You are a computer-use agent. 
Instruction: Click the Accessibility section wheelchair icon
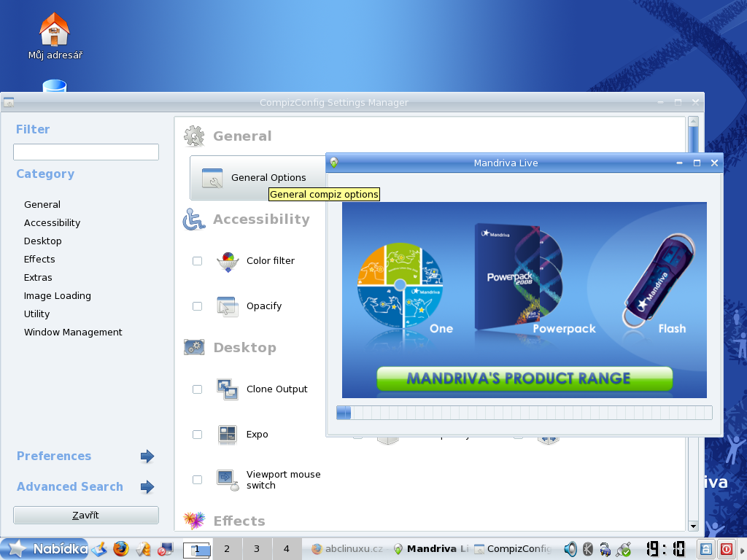point(194,219)
